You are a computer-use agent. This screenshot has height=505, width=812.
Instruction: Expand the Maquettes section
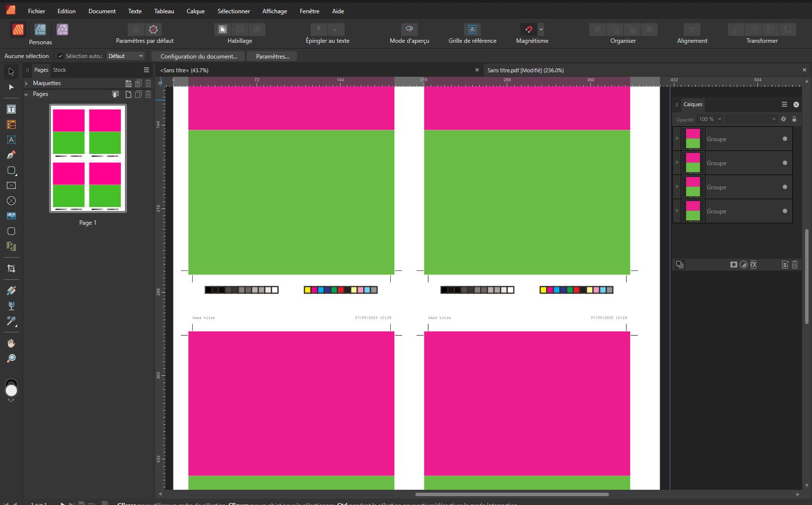click(26, 84)
